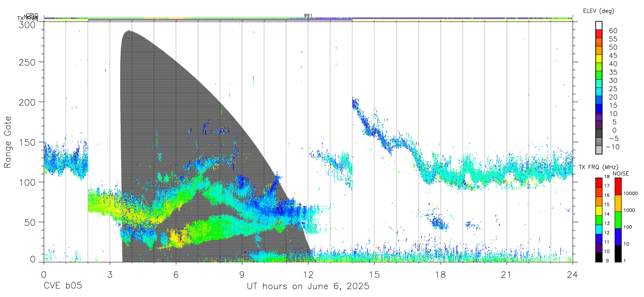644x297 pixels.
Task: Click y-axis tick label 300
Action: tap(27, 25)
